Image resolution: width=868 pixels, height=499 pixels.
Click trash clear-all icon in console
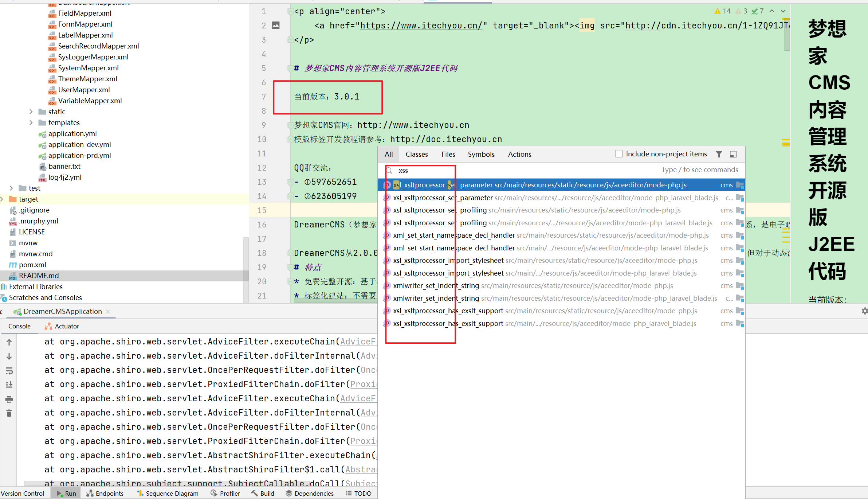coord(9,413)
